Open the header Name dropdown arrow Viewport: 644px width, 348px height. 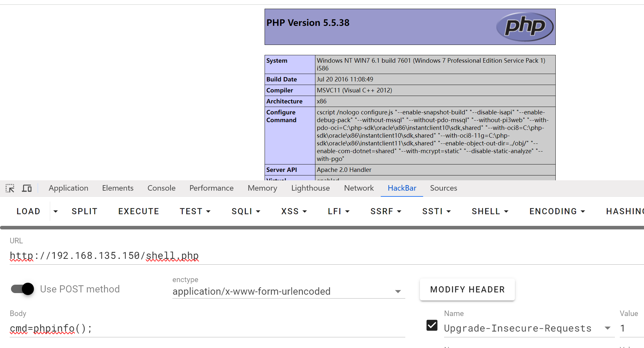click(608, 328)
